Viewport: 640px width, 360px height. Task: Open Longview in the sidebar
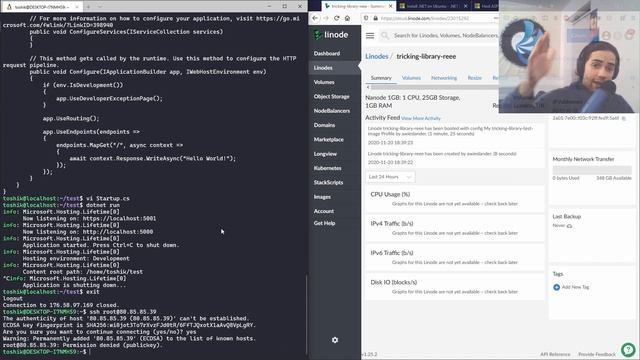(325, 153)
